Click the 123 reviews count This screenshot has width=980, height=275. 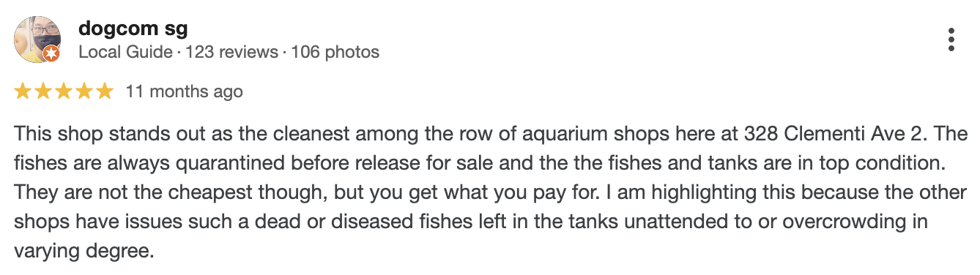(232, 53)
